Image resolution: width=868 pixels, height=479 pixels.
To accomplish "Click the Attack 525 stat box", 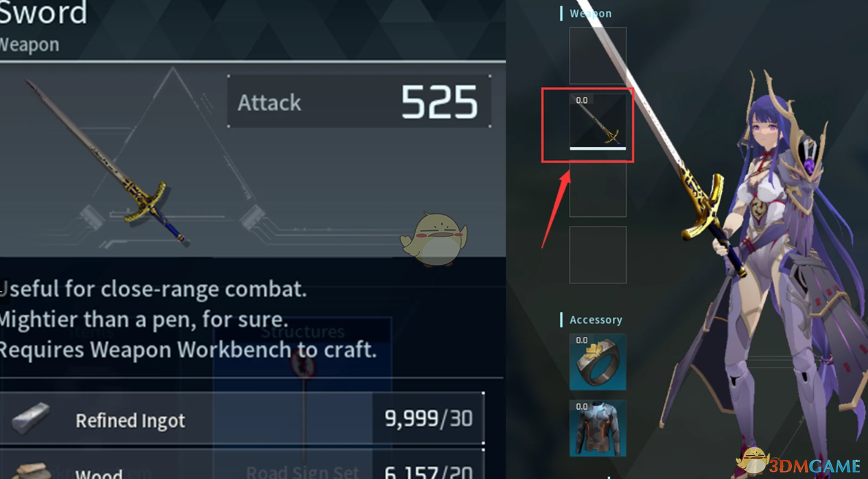I will click(359, 102).
